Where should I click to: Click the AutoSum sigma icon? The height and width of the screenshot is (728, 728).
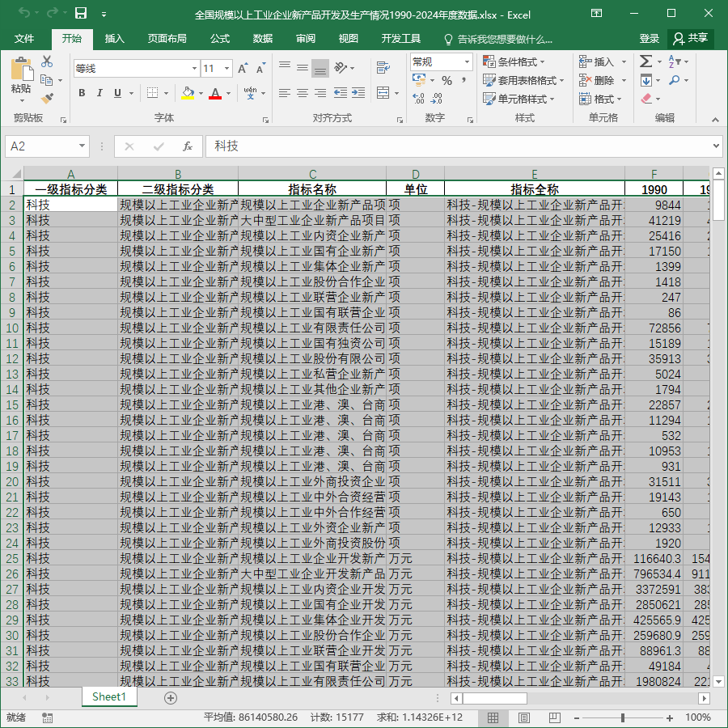pos(645,61)
